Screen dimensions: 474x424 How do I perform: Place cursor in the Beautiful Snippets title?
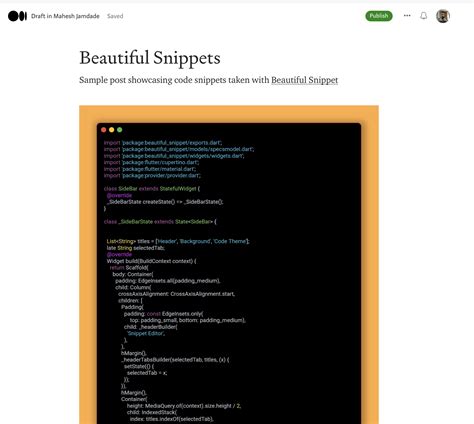point(150,58)
